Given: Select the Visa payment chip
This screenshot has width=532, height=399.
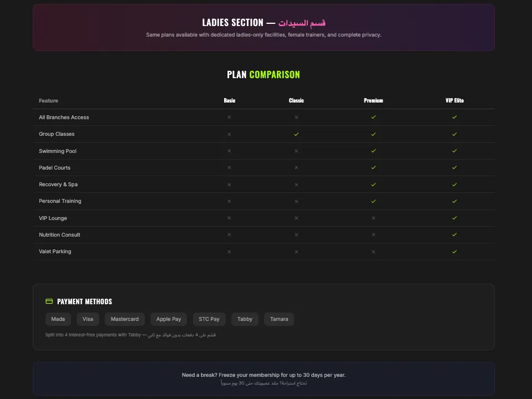Looking at the screenshot, I should coord(88,319).
